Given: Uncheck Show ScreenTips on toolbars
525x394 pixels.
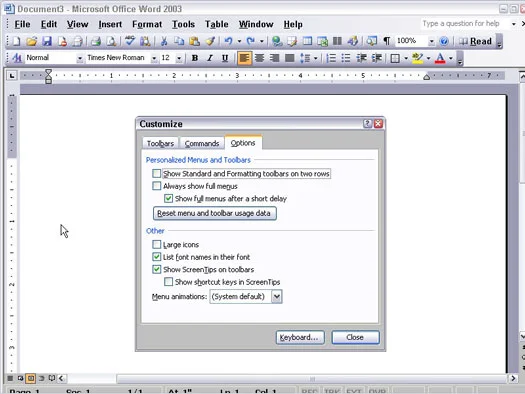Looking at the screenshot, I should [x=156, y=269].
